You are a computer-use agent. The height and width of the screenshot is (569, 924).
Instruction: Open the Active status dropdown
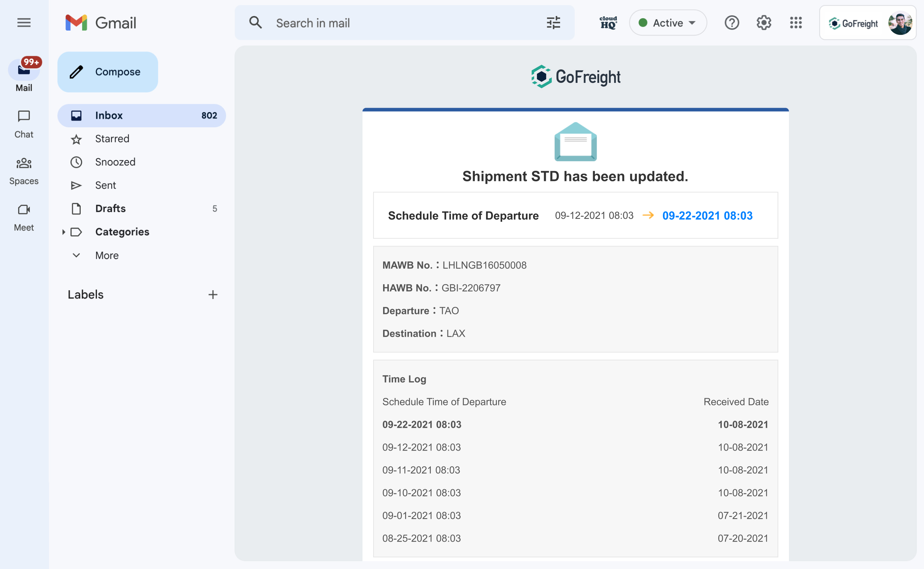[667, 23]
